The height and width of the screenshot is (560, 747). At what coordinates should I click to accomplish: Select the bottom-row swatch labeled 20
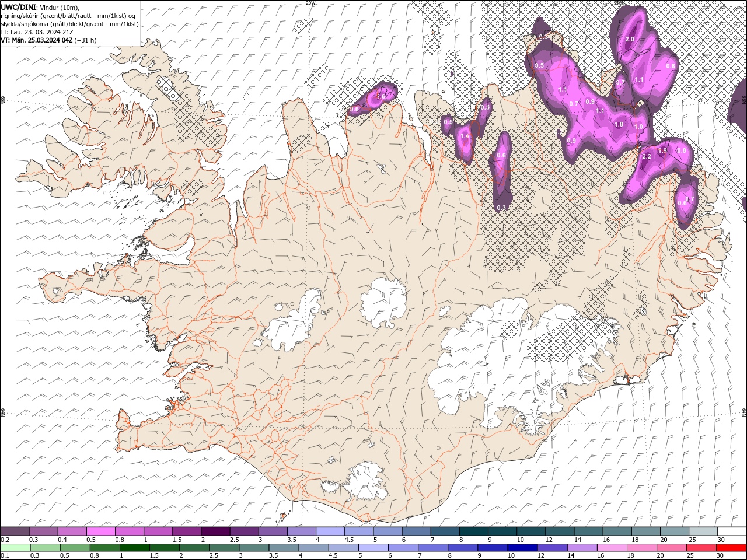pyautogui.click(x=672, y=548)
